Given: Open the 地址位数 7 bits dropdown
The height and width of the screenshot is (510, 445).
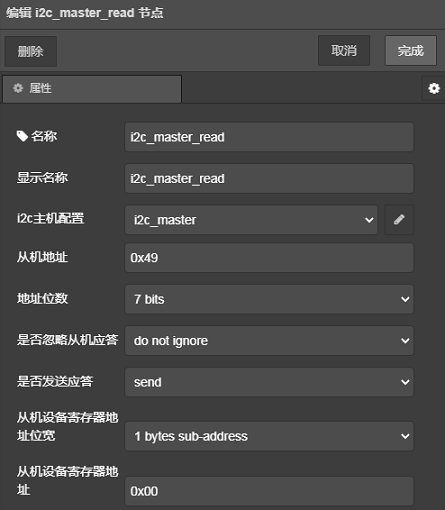Looking at the screenshot, I should (269, 299).
